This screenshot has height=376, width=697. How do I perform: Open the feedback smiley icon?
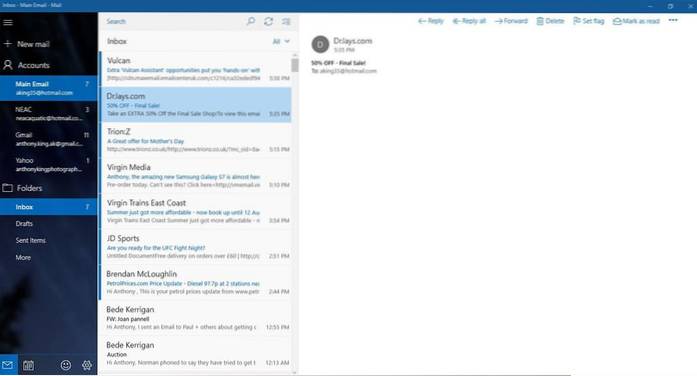66,365
